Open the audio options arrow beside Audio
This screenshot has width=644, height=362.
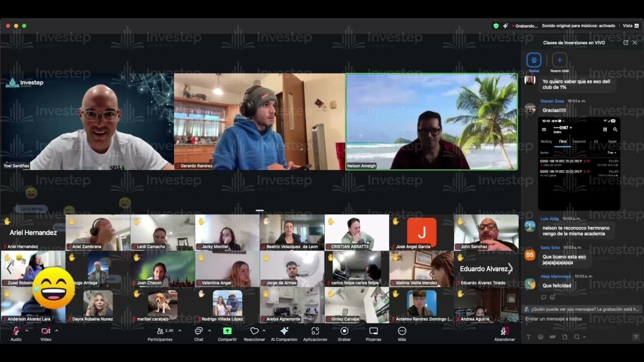pos(27,331)
